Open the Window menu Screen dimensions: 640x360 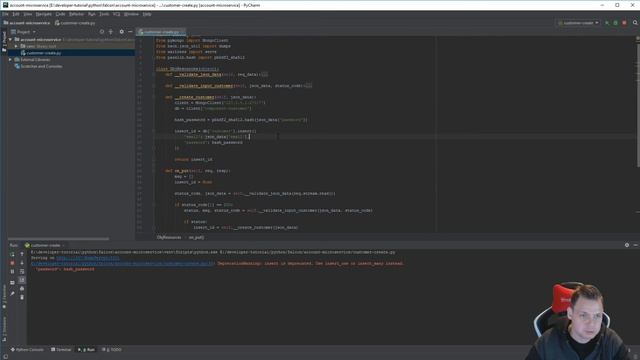pyautogui.click(x=131, y=14)
